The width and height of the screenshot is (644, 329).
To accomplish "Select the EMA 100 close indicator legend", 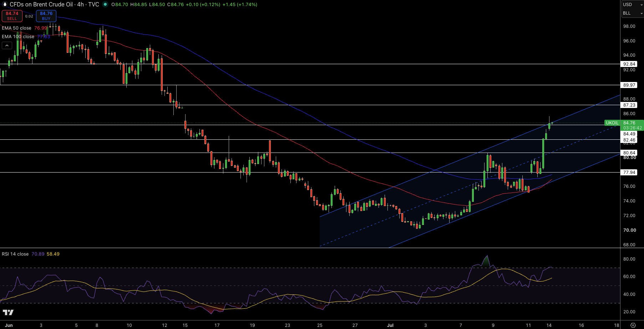I will click(18, 37).
